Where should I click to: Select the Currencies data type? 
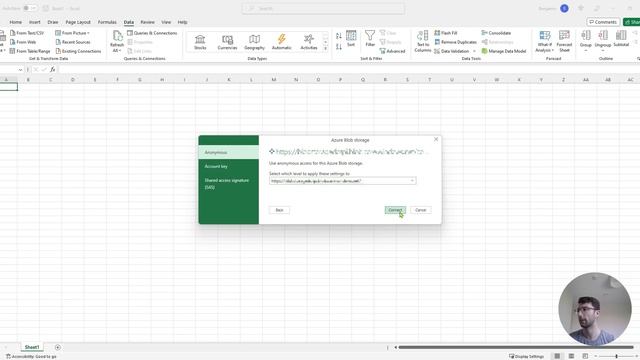click(x=227, y=42)
